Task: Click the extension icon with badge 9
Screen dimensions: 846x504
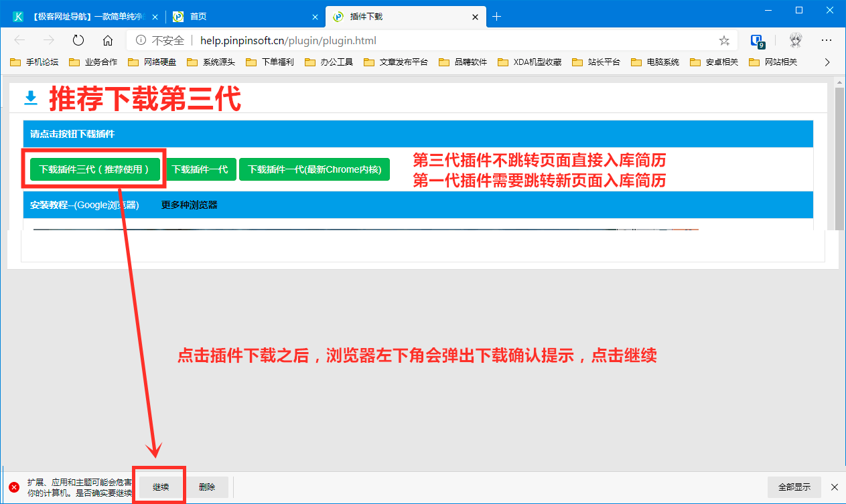Action: coord(758,40)
